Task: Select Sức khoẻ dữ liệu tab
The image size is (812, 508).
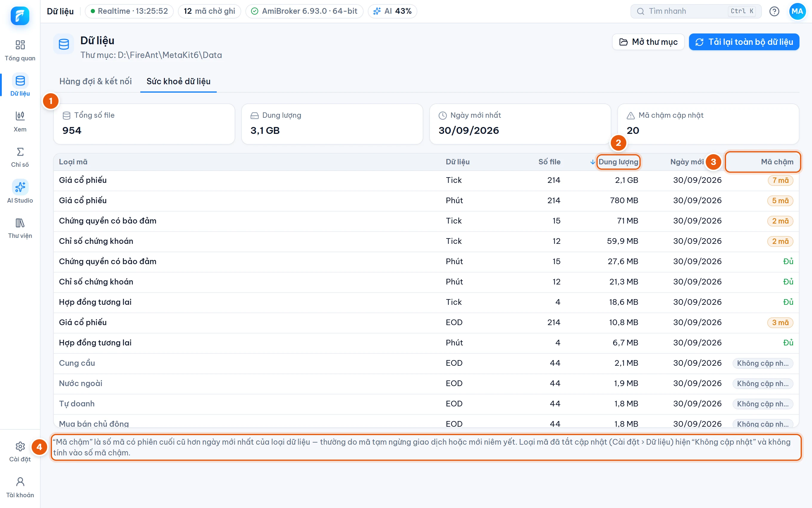Action: [x=179, y=81]
